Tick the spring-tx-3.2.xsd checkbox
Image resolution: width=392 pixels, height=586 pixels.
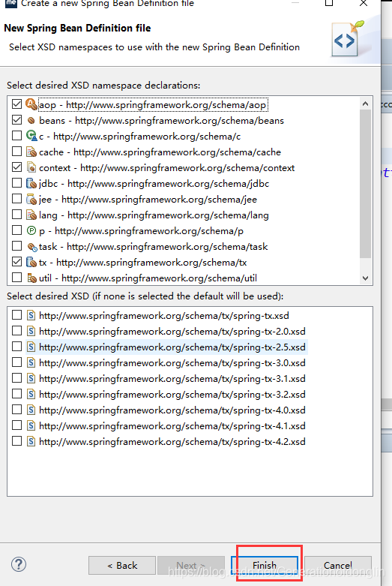click(x=16, y=393)
